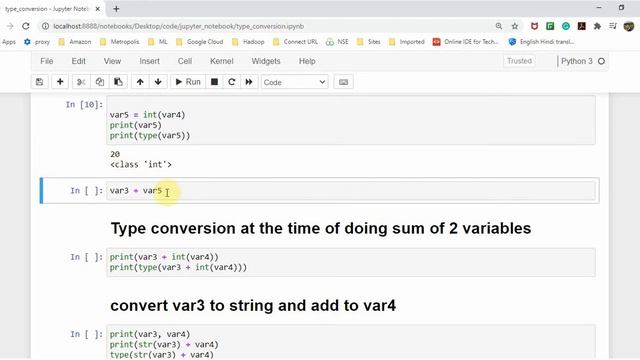This screenshot has width=640, height=360.
Task: Paste cells below icon
Action: [x=118, y=82]
